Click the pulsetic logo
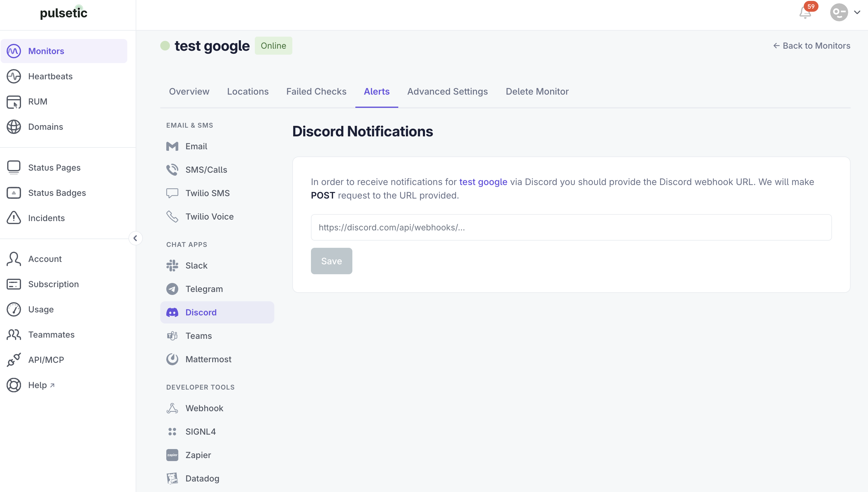The width and height of the screenshot is (868, 492). 64,13
